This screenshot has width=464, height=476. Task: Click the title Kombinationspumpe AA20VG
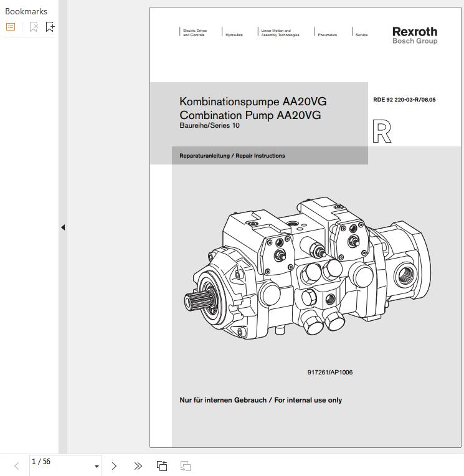[x=253, y=102]
